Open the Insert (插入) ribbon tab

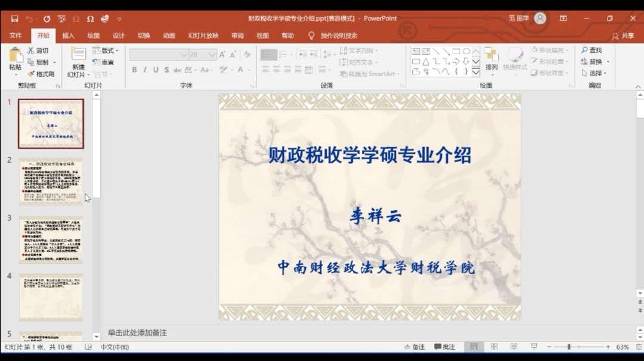69,36
